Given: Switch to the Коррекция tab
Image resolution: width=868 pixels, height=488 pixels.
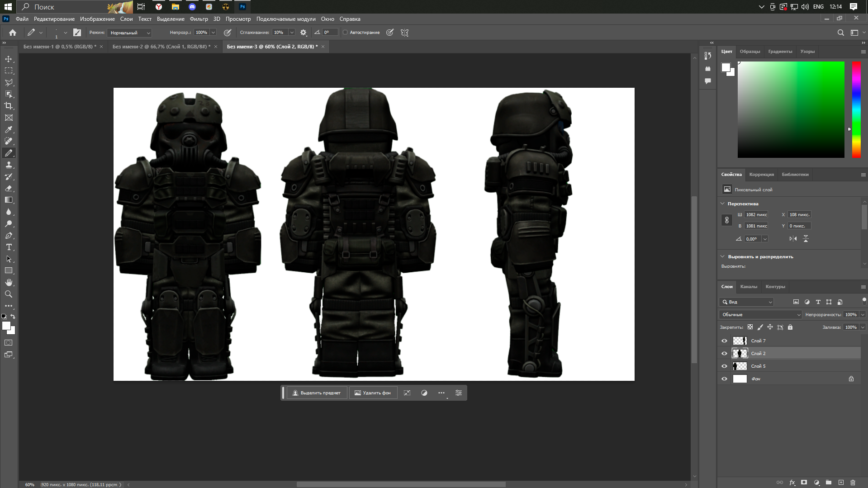Looking at the screenshot, I should 761,175.
